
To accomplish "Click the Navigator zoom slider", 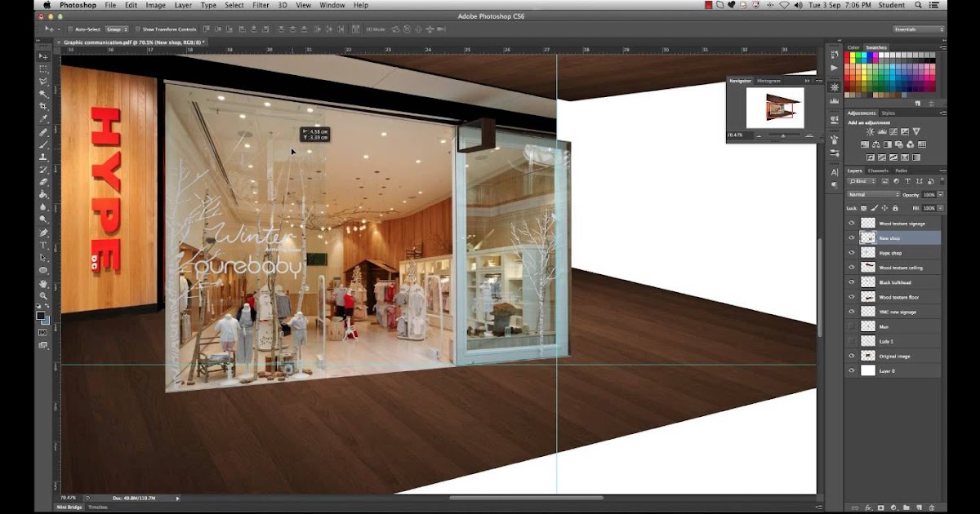I will (x=782, y=135).
